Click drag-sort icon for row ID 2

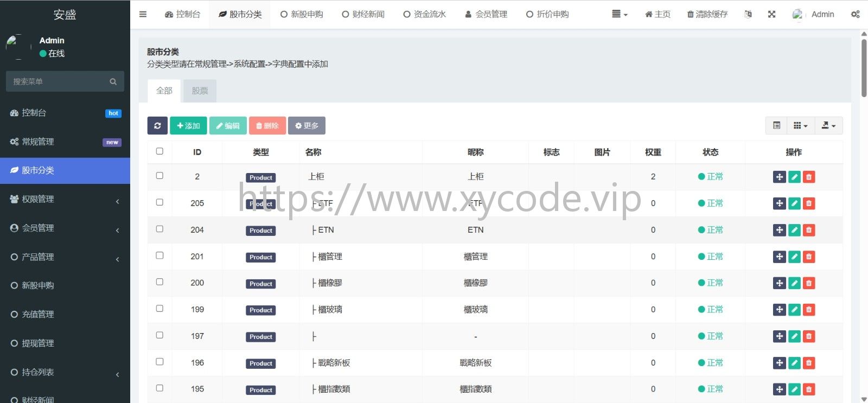click(779, 177)
